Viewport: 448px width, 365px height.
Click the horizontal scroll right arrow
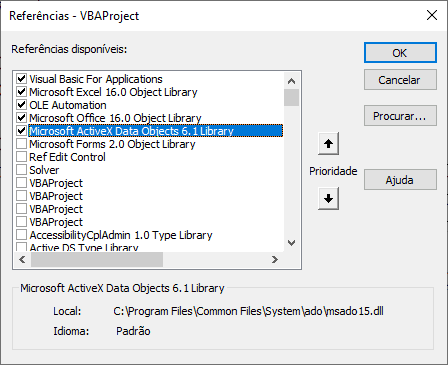coord(275,259)
